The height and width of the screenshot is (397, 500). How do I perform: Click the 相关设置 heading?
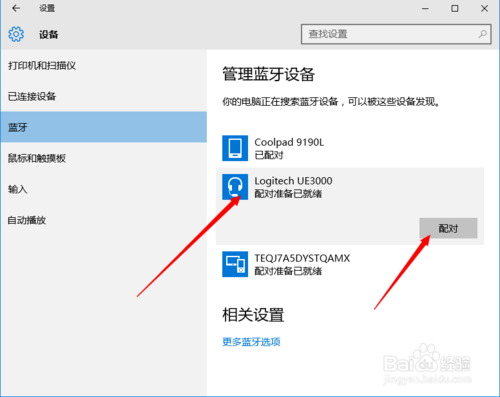coord(253,315)
